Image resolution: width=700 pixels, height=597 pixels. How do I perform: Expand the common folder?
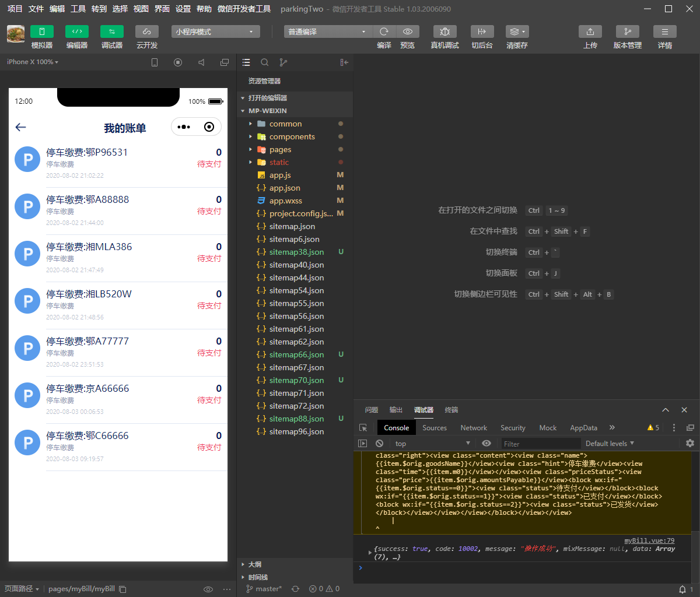pyautogui.click(x=295, y=124)
